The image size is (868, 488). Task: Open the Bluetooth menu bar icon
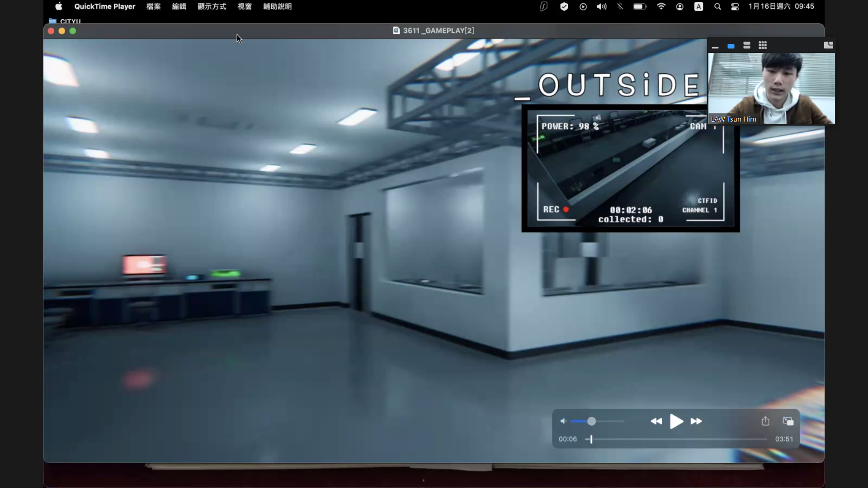tap(620, 6)
